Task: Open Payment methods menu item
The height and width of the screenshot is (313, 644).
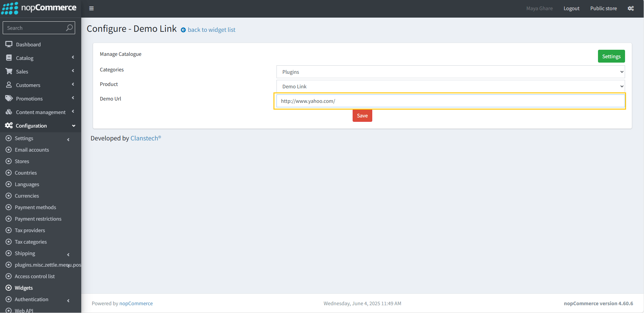Action: (x=35, y=207)
